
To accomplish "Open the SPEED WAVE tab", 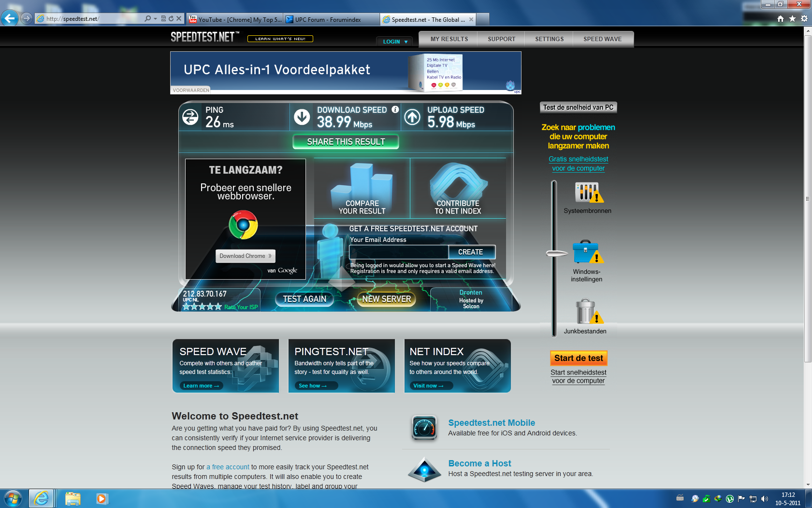I will click(x=602, y=39).
